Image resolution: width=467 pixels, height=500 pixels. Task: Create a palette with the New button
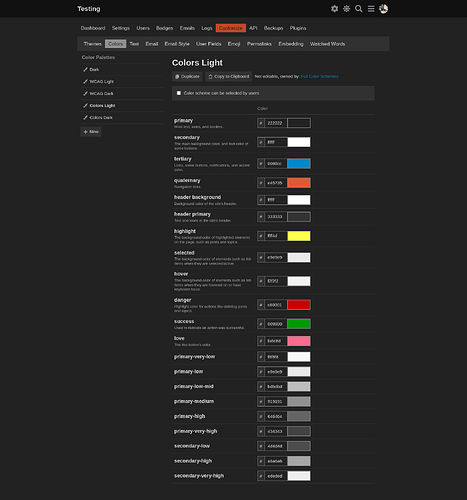click(91, 132)
